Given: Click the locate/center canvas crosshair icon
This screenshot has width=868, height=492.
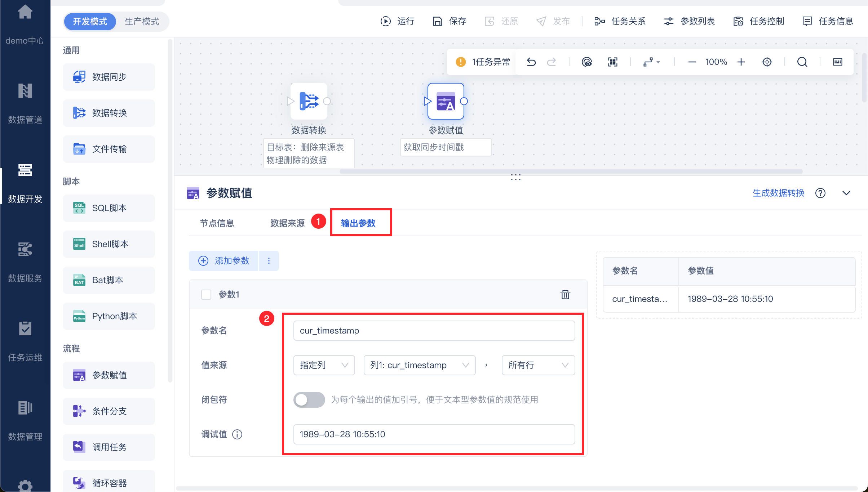Looking at the screenshot, I should [767, 62].
